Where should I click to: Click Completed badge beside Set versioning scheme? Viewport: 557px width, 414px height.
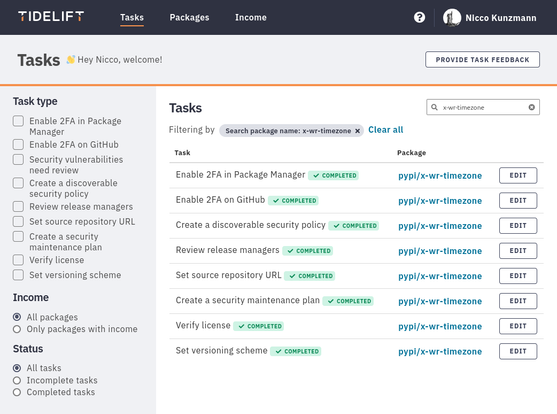click(x=296, y=351)
